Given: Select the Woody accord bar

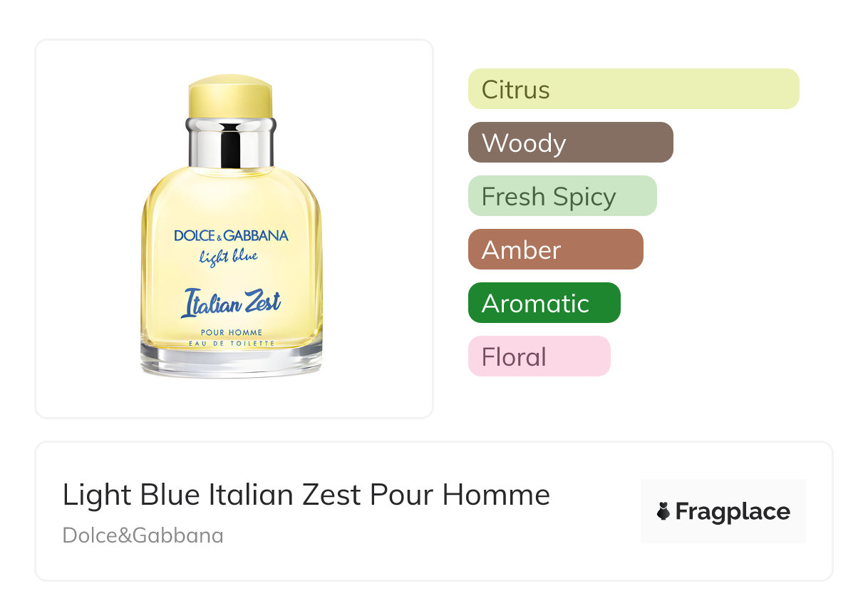Looking at the screenshot, I should click(x=570, y=143).
